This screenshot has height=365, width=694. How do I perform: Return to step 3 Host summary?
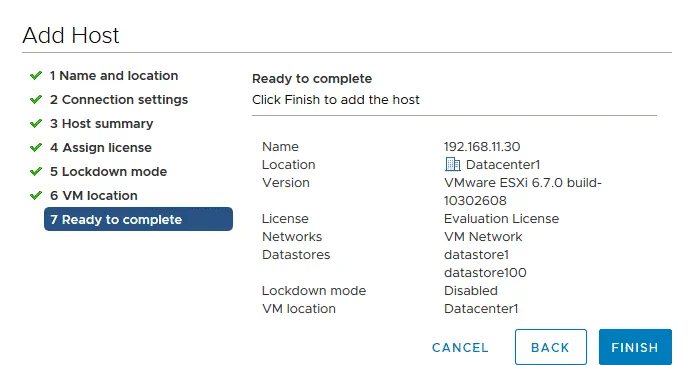tap(101, 123)
